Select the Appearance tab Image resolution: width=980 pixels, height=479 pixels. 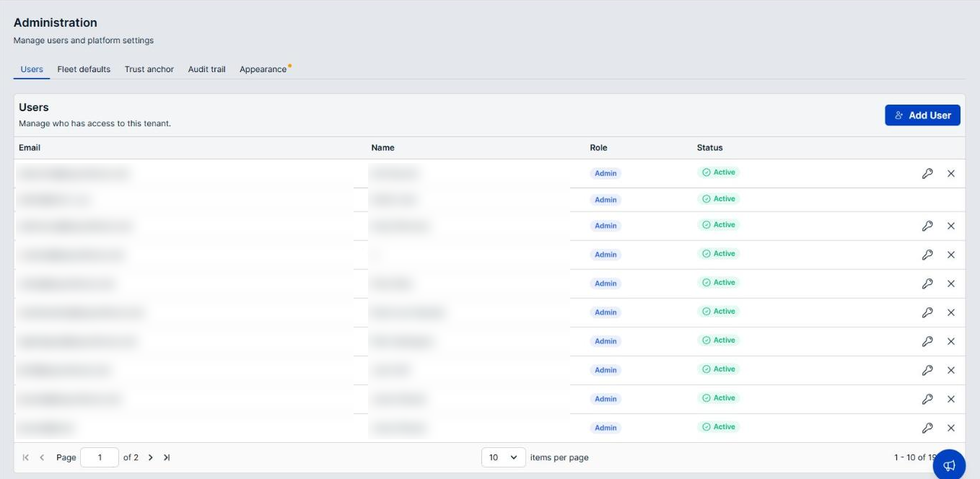263,69
